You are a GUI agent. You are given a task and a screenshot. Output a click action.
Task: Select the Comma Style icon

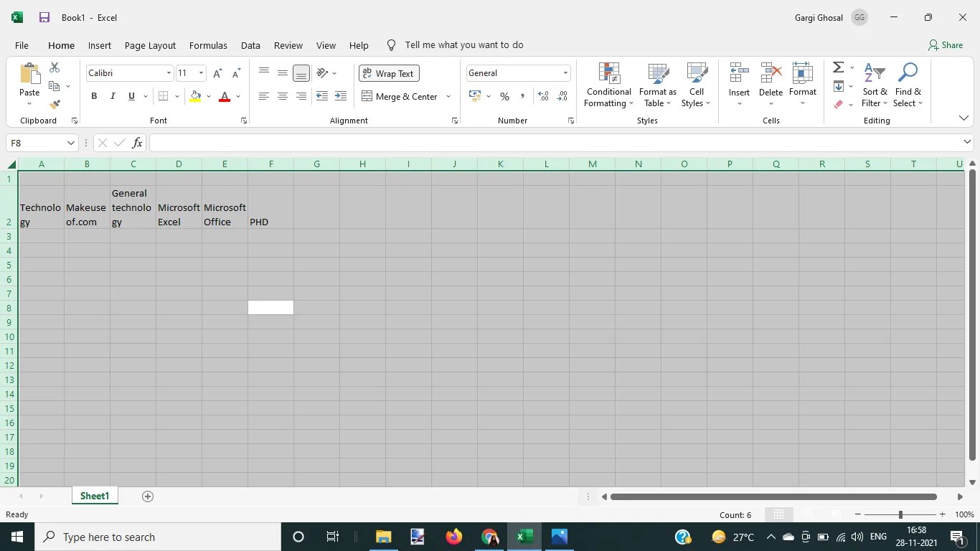522,95
